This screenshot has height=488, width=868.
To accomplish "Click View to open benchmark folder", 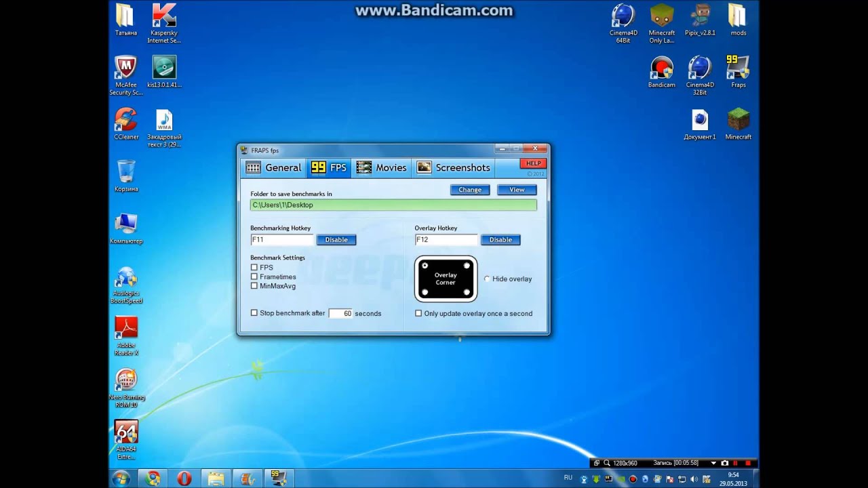I will point(517,190).
